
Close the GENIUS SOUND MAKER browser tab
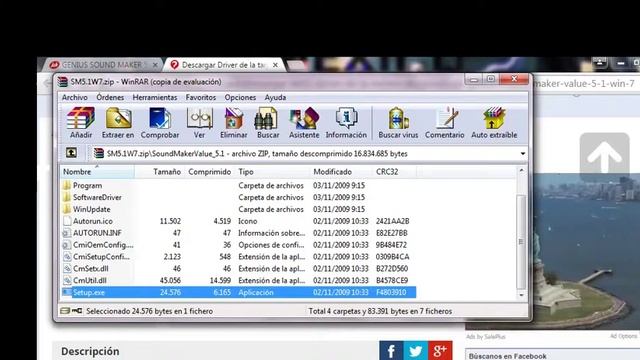tap(155, 65)
